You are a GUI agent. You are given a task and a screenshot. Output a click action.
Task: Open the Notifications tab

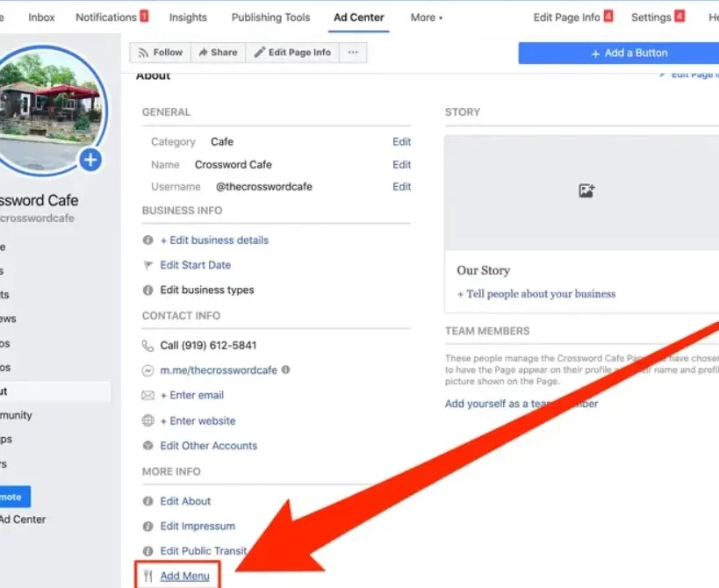coord(106,18)
